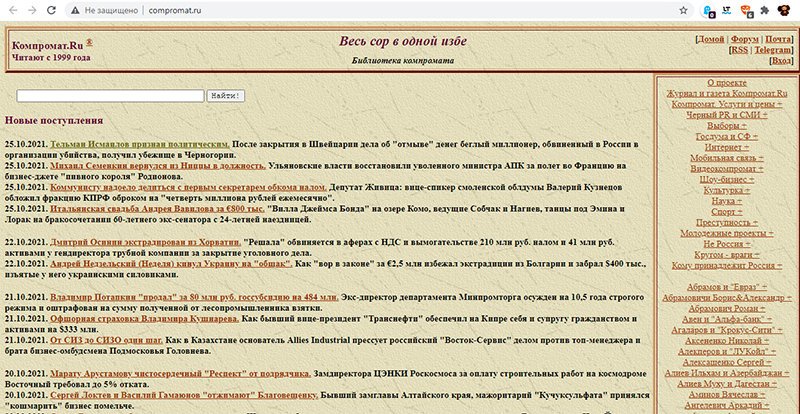The image size is (800, 414).
Task: Open Авен и "Альфа-банк" sidebar entry
Action: pyautogui.click(x=727, y=320)
